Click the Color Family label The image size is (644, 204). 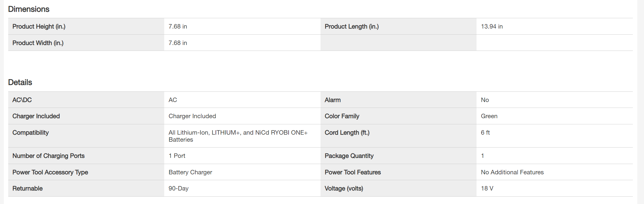point(342,116)
